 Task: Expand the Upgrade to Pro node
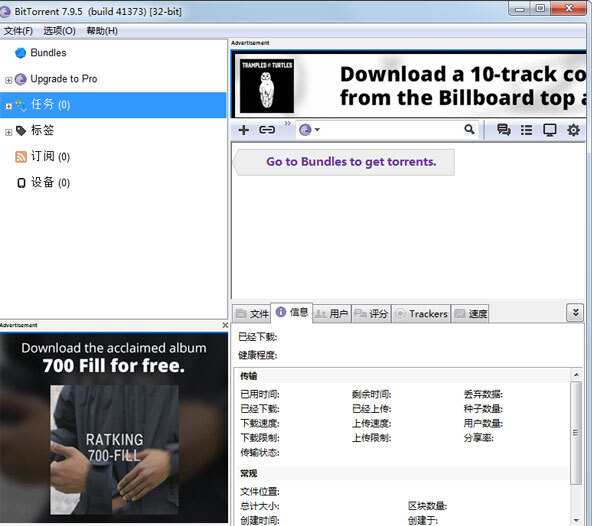click(8, 80)
